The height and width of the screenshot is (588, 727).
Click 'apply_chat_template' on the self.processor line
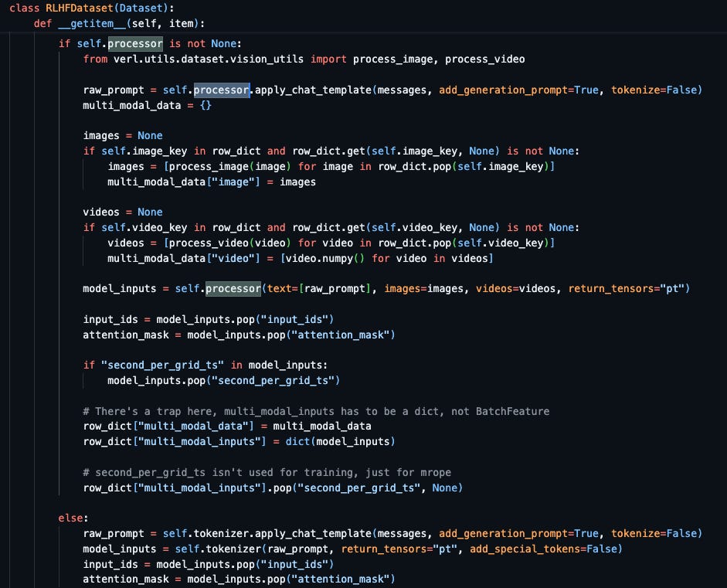pos(313,90)
